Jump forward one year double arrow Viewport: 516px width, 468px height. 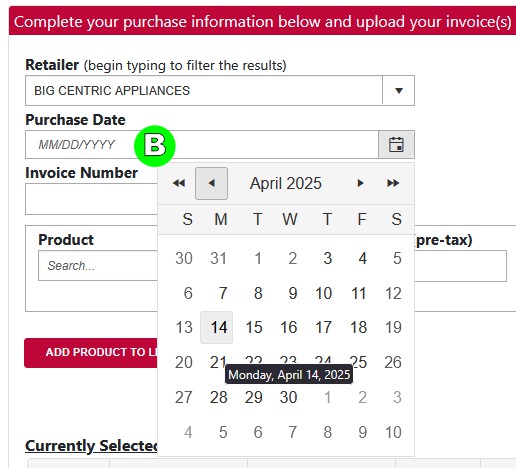(x=393, y=183)
